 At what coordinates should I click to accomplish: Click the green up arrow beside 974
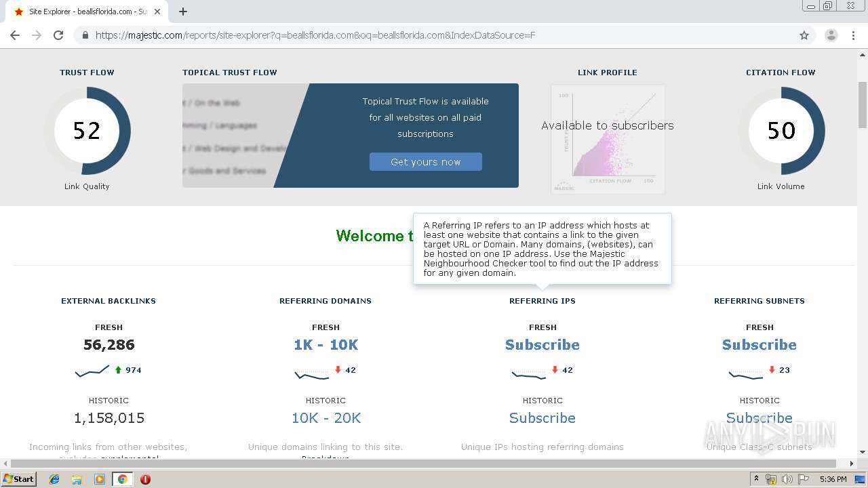click(118, 370)
